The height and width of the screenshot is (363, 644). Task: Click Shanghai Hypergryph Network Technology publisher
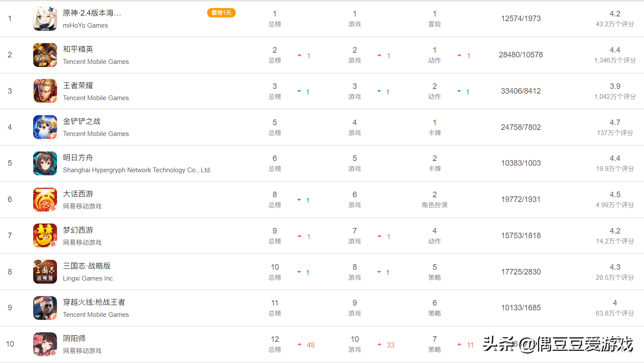click(137, 170)
